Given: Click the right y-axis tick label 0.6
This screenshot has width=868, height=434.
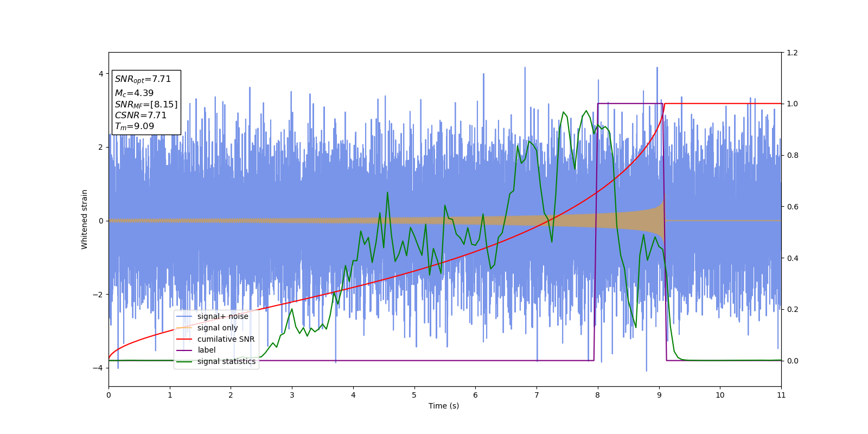Looking at the screenshot, I should pos(792,207).
